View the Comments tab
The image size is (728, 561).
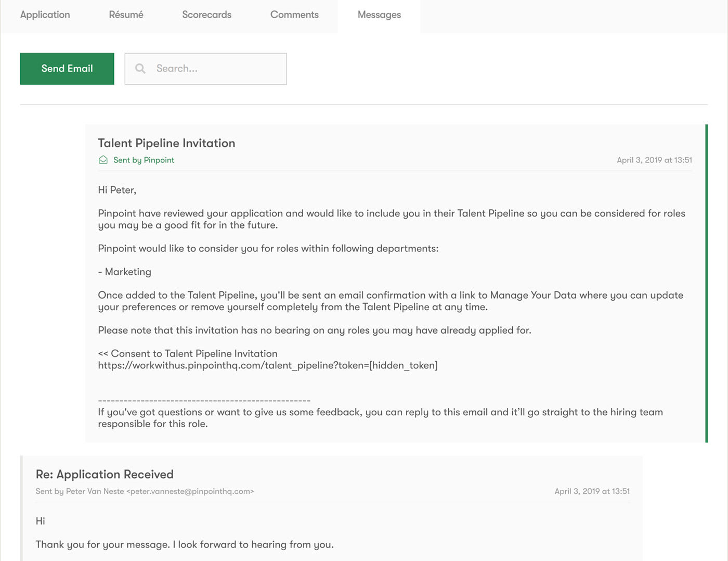pyautogui.click(x=294, y=15)
